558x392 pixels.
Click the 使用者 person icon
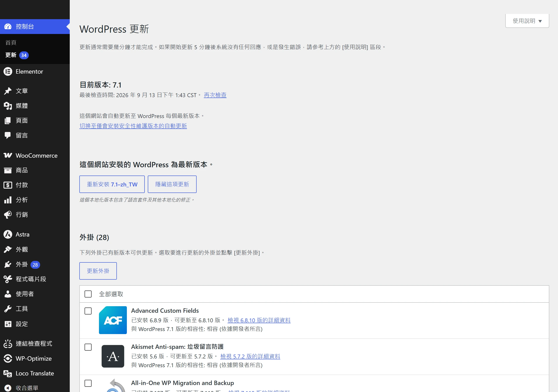(8, 294)
